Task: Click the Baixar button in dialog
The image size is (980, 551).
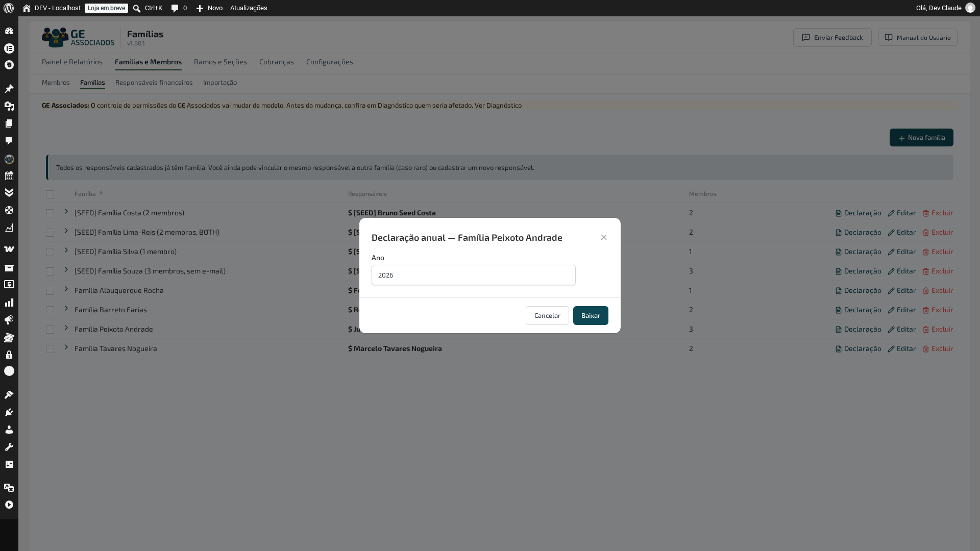Action: coord(591,315)
